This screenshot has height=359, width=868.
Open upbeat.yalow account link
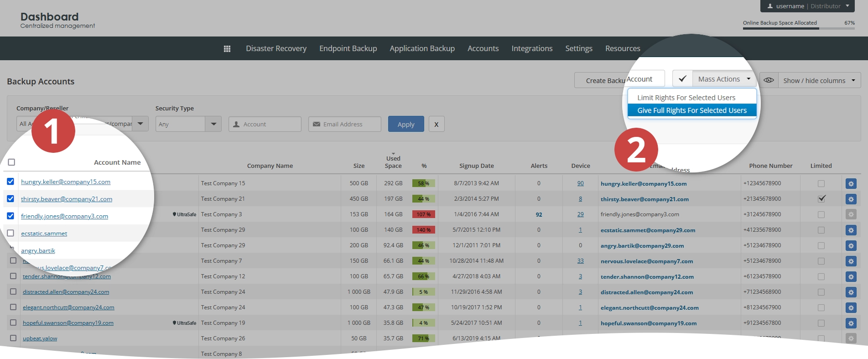[x=40, y=338]
